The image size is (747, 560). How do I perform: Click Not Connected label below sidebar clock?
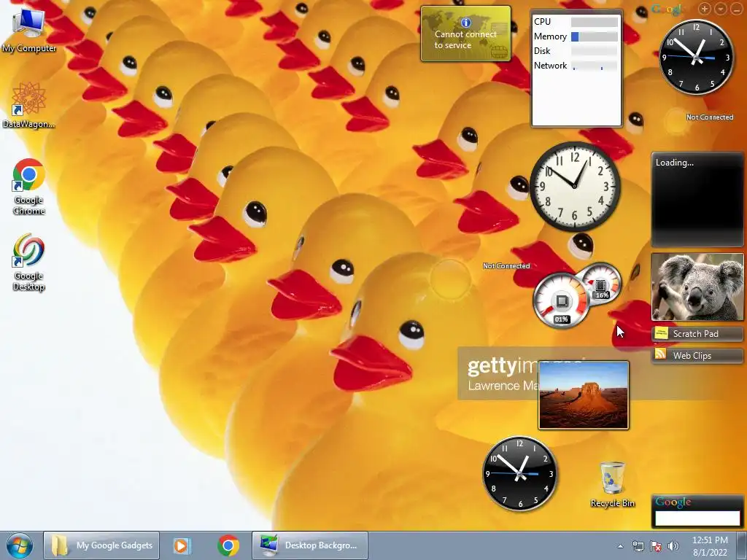709,117
